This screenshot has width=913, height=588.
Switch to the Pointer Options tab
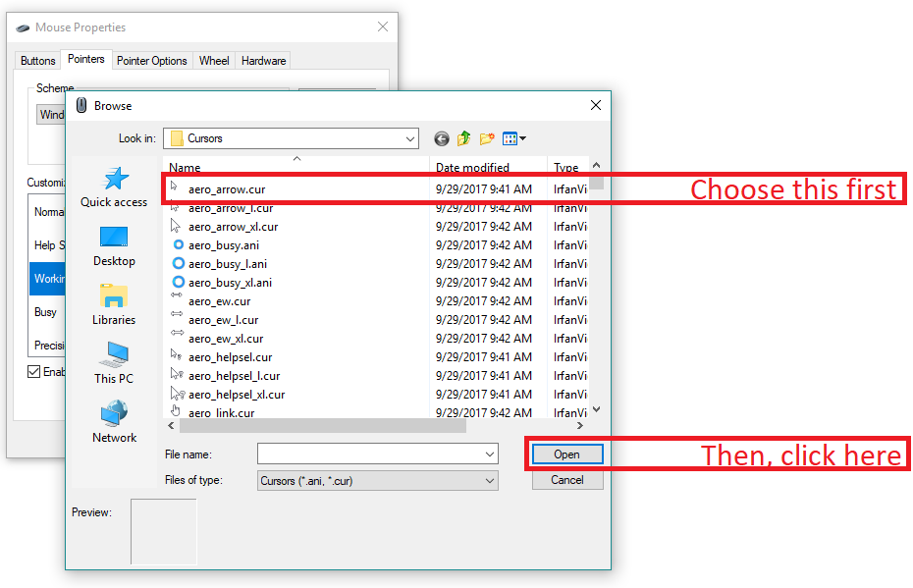coord(152,60)
